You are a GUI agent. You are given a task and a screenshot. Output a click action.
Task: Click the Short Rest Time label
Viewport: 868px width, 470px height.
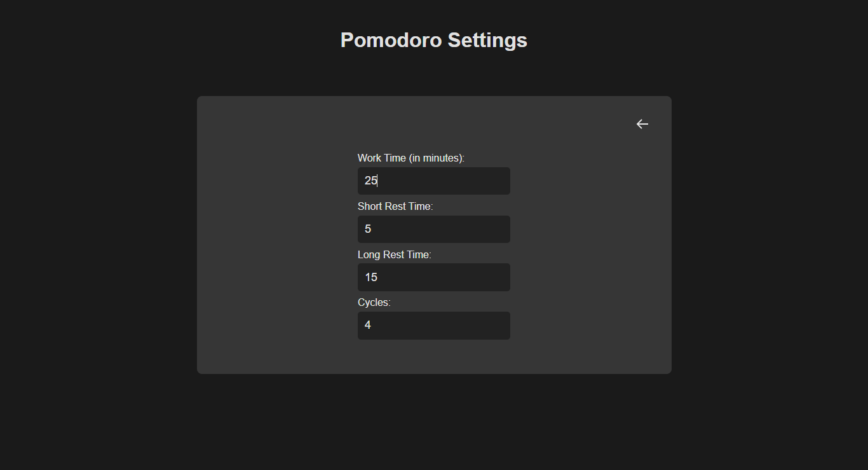point(395,206)
